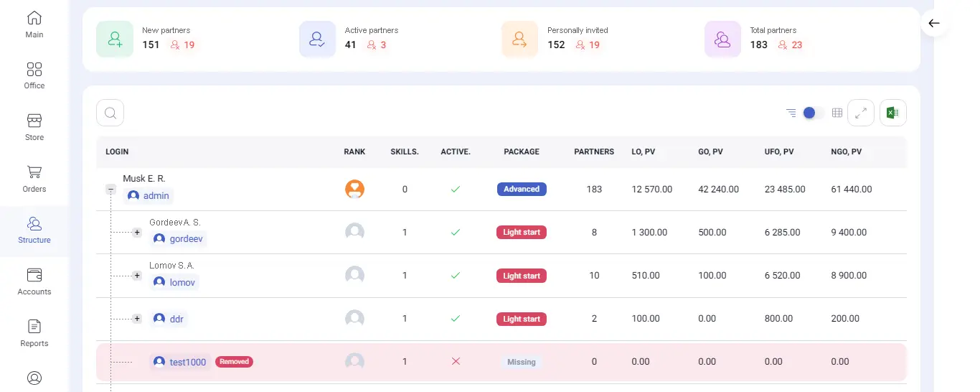Click the back arrow button
980x392 pixels.
934,23
